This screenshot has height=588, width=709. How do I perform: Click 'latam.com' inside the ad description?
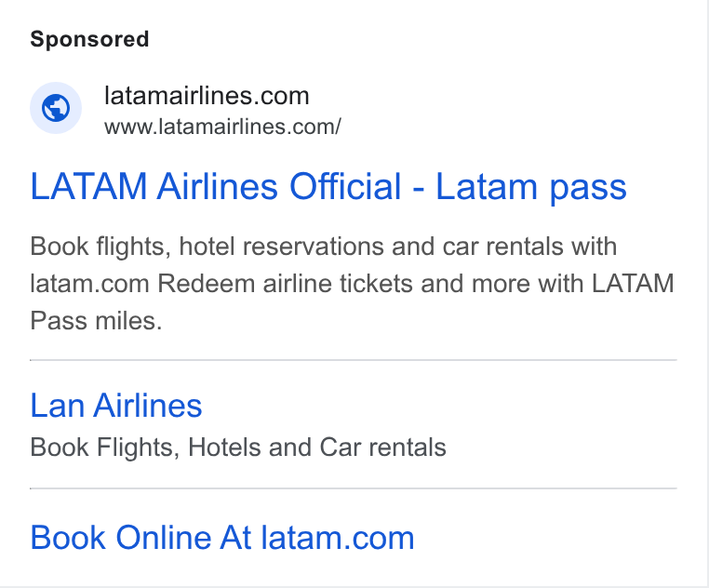89,284
